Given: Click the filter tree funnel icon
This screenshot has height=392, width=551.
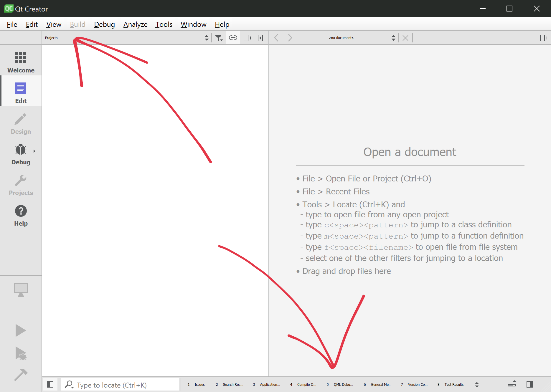Looking at the screenshot, I should 219,38.
